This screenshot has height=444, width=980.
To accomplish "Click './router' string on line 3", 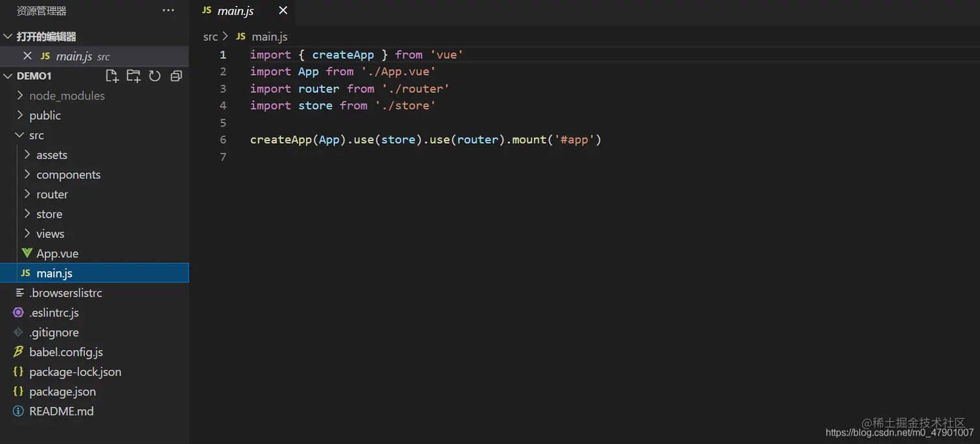I will [x=415, y=88].
